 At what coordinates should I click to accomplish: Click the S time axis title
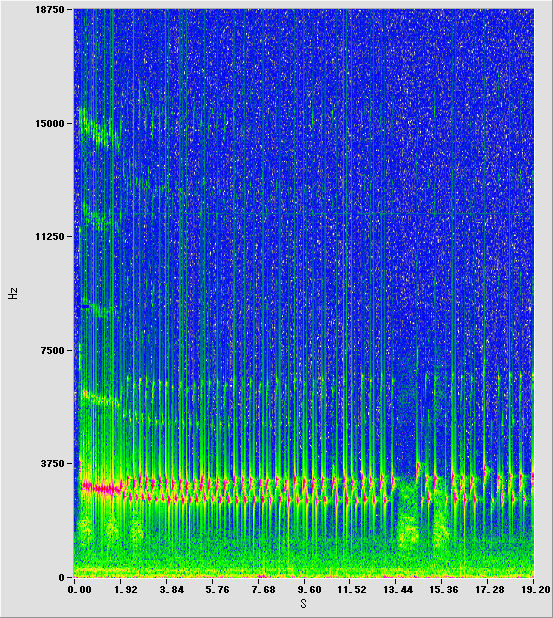(303, 603)
